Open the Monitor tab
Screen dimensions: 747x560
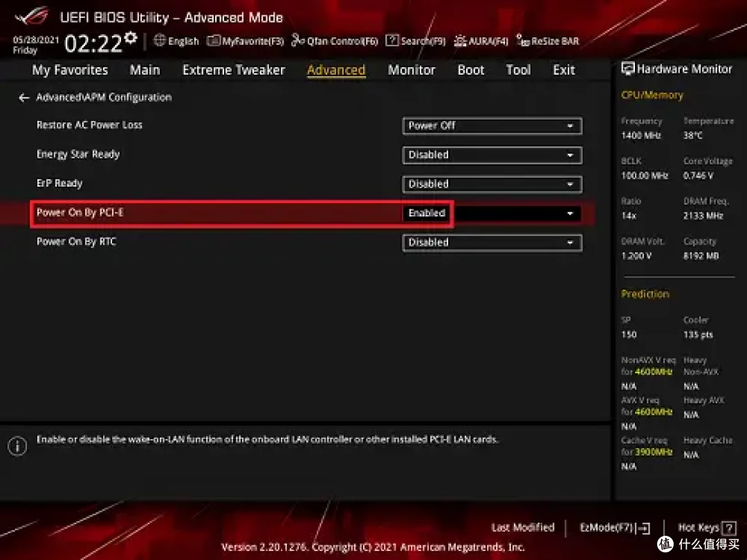(412, 70)
